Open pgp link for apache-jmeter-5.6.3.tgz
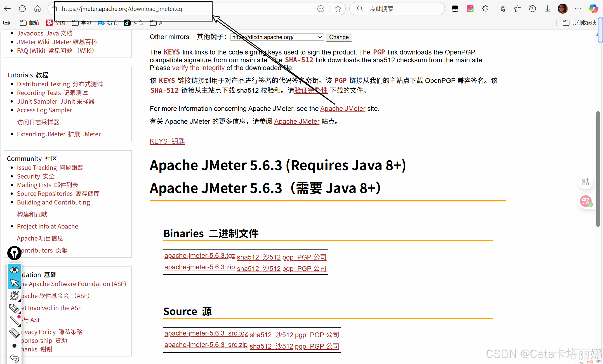 coord(304,257)
